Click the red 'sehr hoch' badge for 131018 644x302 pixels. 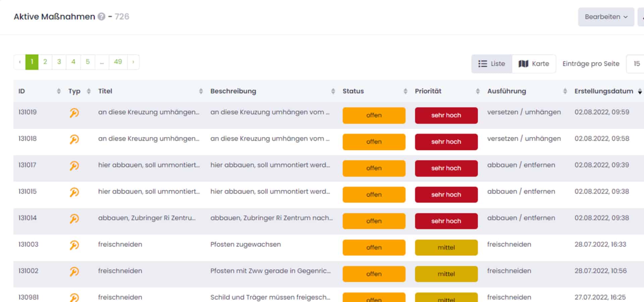[446, 142]
